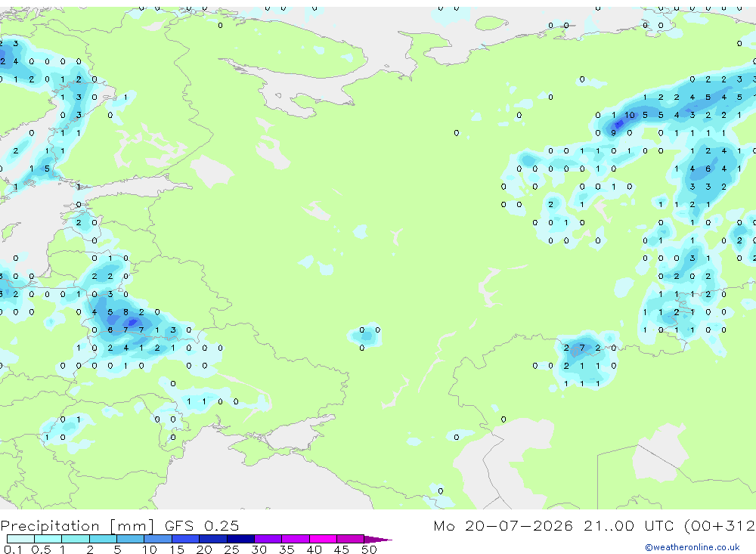Click the "35" legend scale label

287,549
